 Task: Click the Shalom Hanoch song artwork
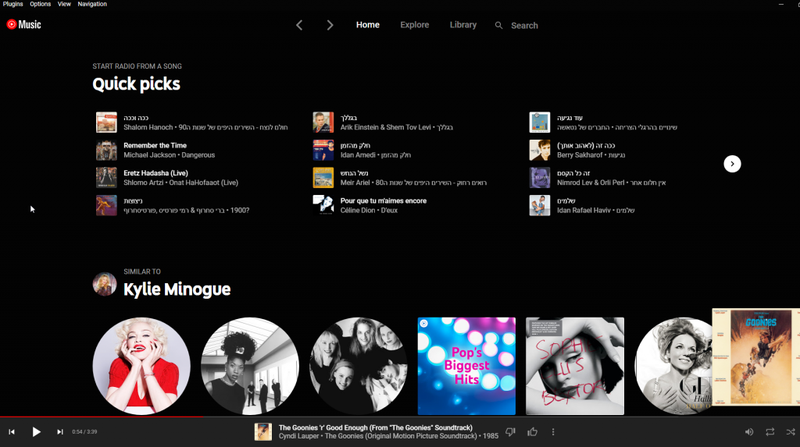(x=106, y=122)
